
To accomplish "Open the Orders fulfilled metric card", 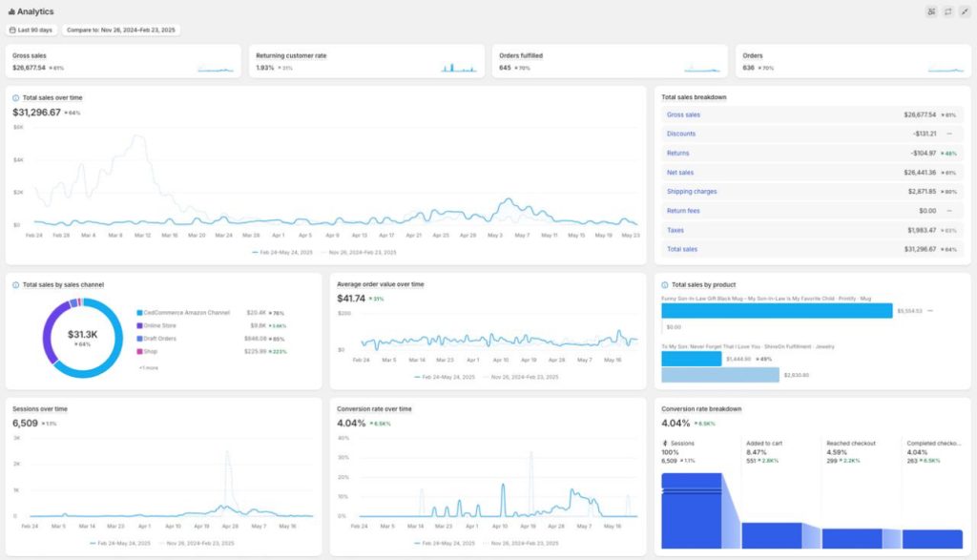I will (x=609, y=61).
